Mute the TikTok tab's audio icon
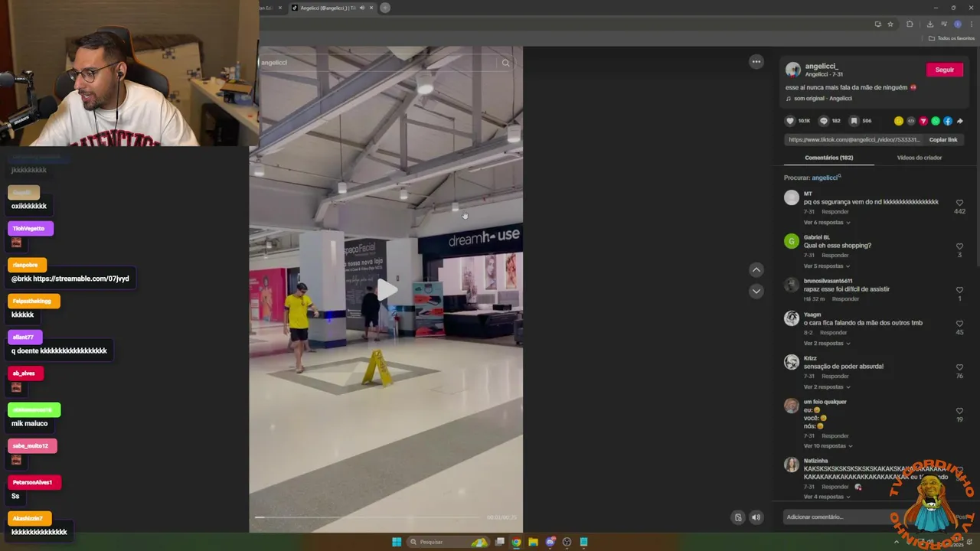 pos(361,8)
